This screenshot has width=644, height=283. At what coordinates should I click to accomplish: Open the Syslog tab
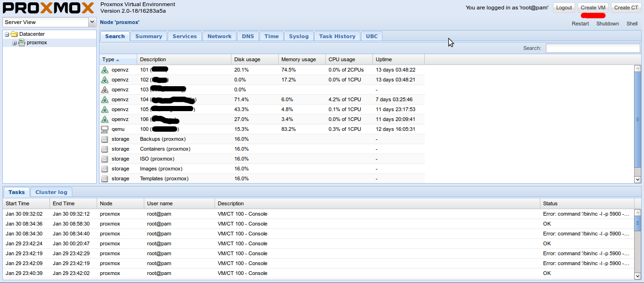(299, 36)
